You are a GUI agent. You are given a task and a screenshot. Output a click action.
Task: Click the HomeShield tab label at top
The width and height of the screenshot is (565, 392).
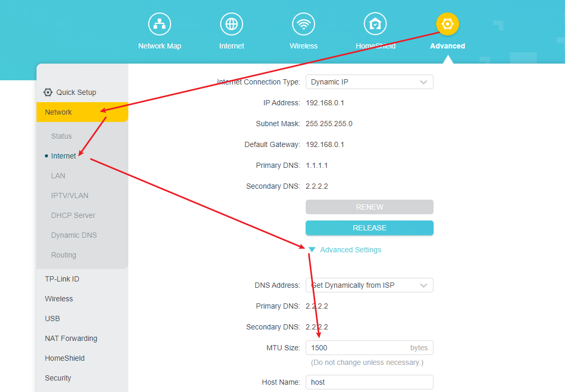376,46
